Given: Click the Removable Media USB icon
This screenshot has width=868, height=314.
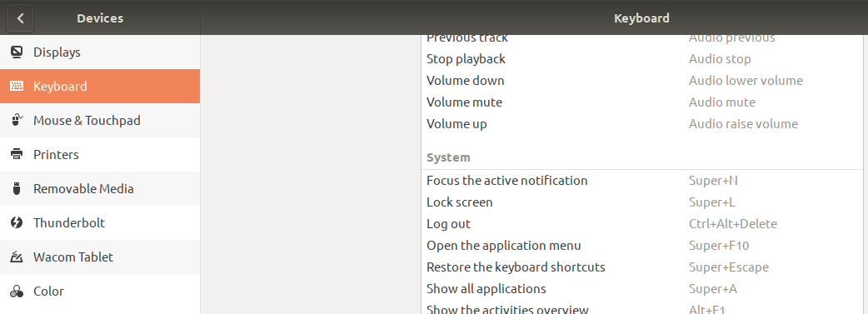Looking at the screenshot, I should tap(17, 189).
